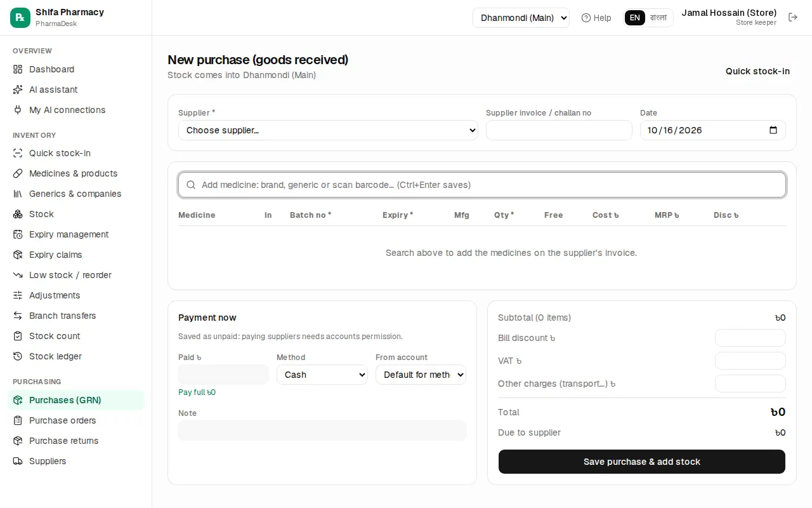The width and height of the screenshot is (812, 508).
Task: Navigate to Purchase returns
Action: (x=76, y=441)
